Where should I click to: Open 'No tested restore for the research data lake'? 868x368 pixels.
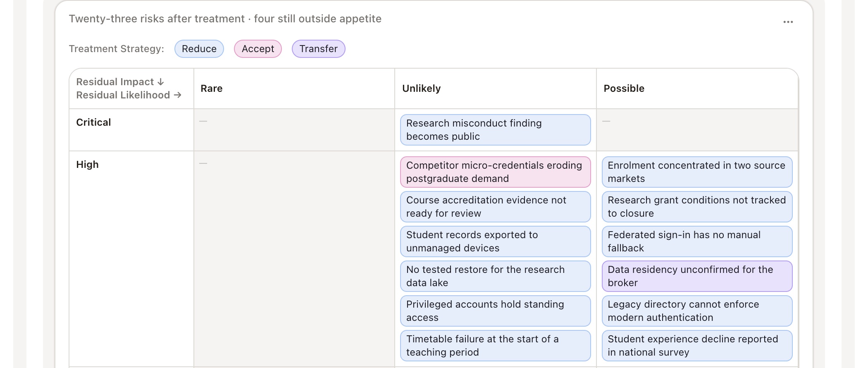tap(496, 276)
